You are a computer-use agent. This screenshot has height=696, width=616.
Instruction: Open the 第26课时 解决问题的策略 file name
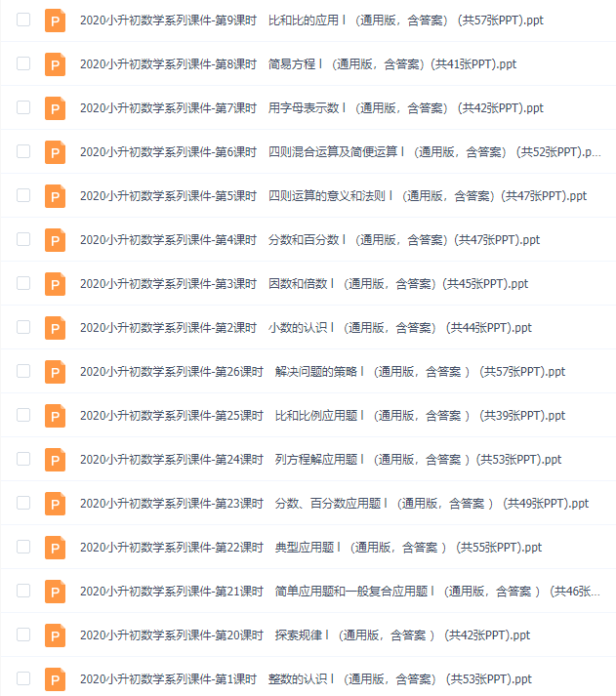click(x=323, y=372)
